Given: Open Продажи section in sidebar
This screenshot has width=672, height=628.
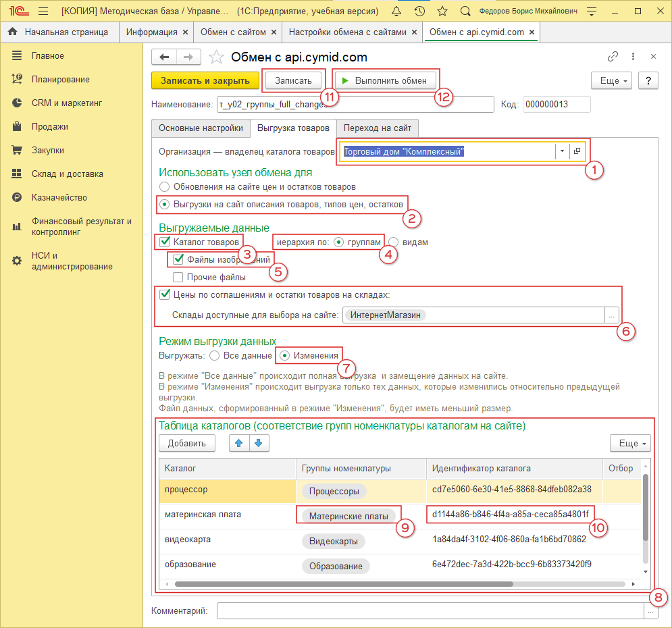Looking at the screenshot, I should 50,127.
